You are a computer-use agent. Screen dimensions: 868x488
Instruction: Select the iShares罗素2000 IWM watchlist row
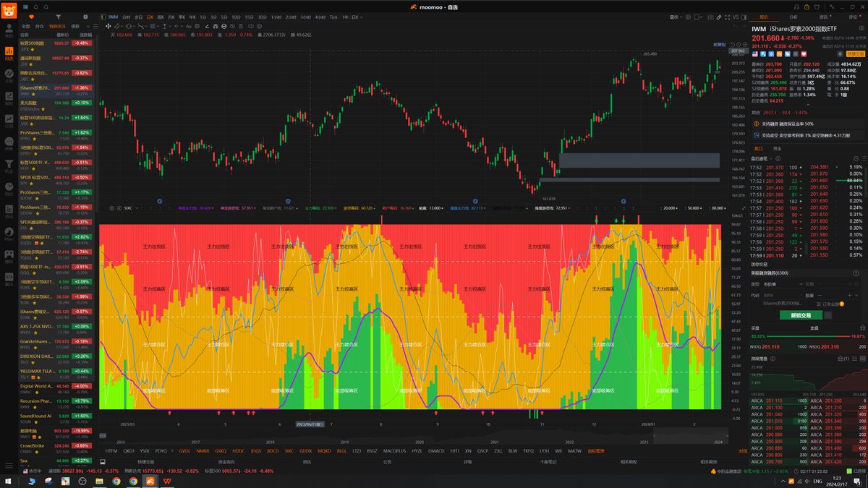[x=57, y=90]
